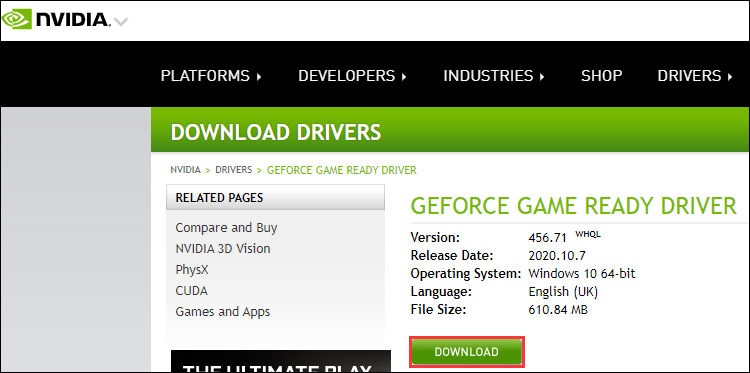Open the PLATFORMS menu

click(x=211, y=76)
